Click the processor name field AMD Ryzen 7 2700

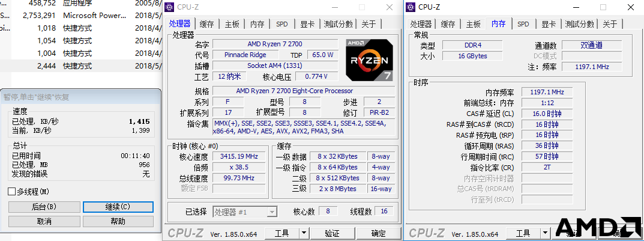click(275, 44)
